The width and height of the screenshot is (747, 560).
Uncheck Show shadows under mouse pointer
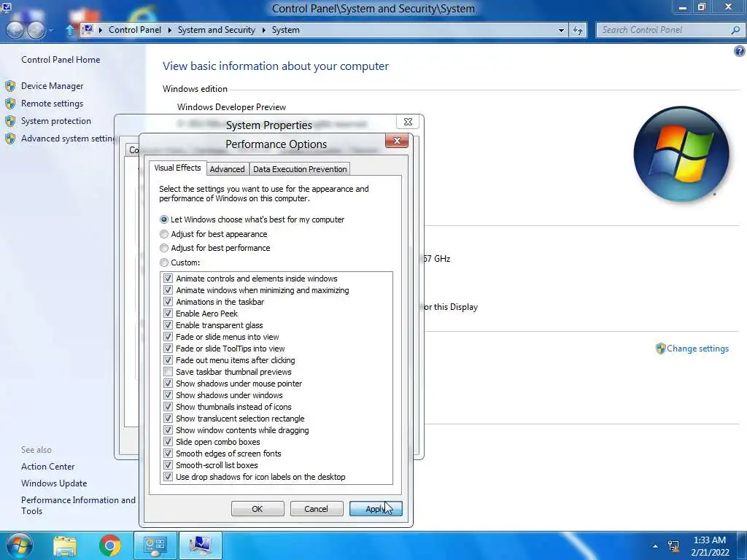coord(168,384)
